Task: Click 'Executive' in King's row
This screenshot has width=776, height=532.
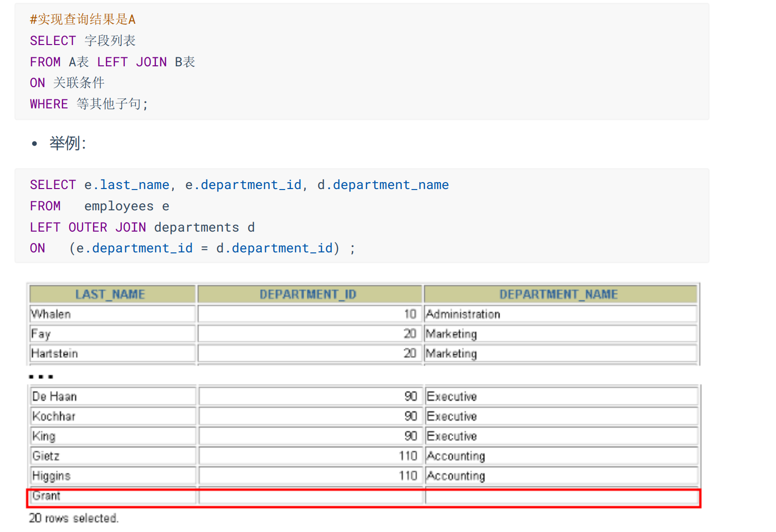Action: click(x=452, y=436)
